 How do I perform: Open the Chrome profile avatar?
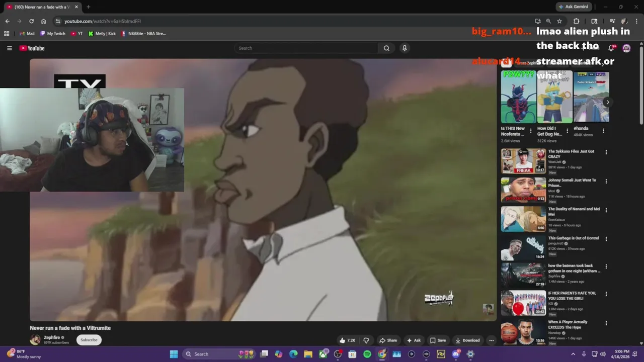(x=624, y=21)
